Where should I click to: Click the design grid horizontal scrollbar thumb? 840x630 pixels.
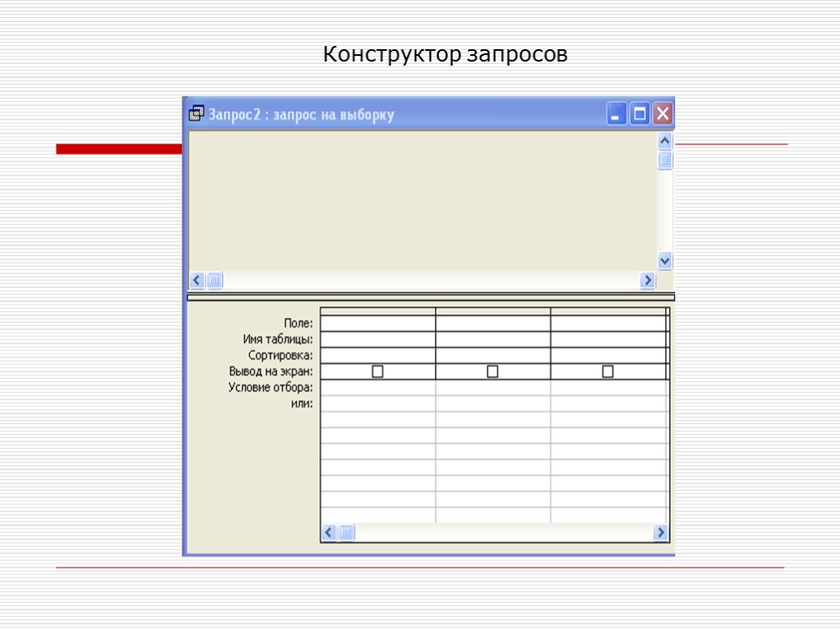[x=347, y=532]
